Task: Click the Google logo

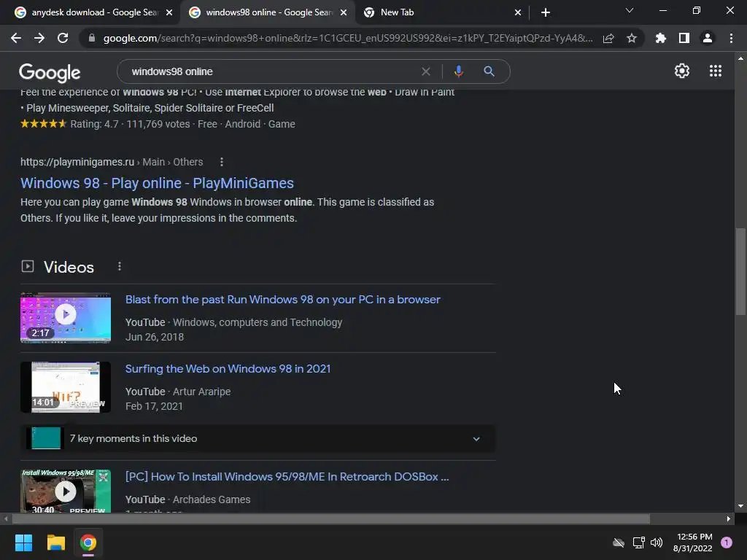Action: point(50,73)
